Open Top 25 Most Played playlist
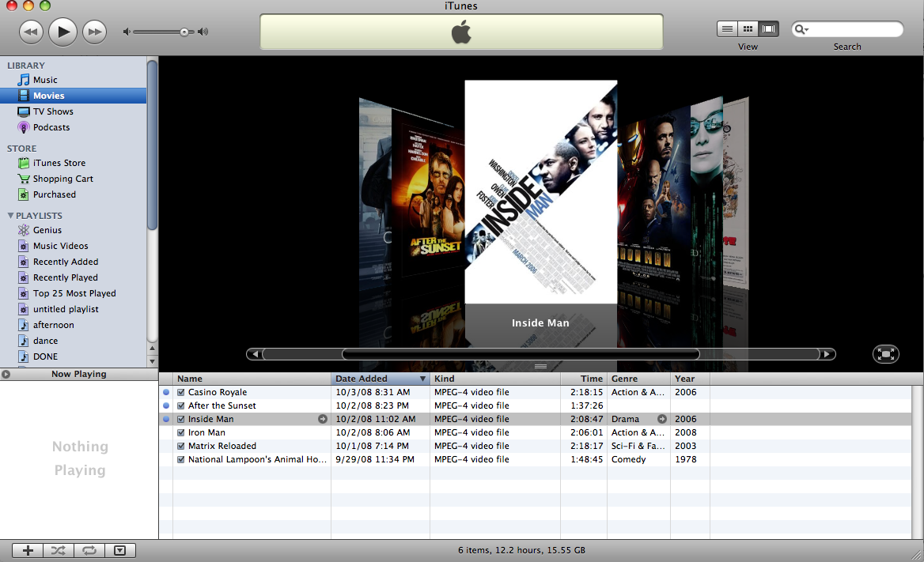Screen dimensions: 924x562 pos(74,293)
